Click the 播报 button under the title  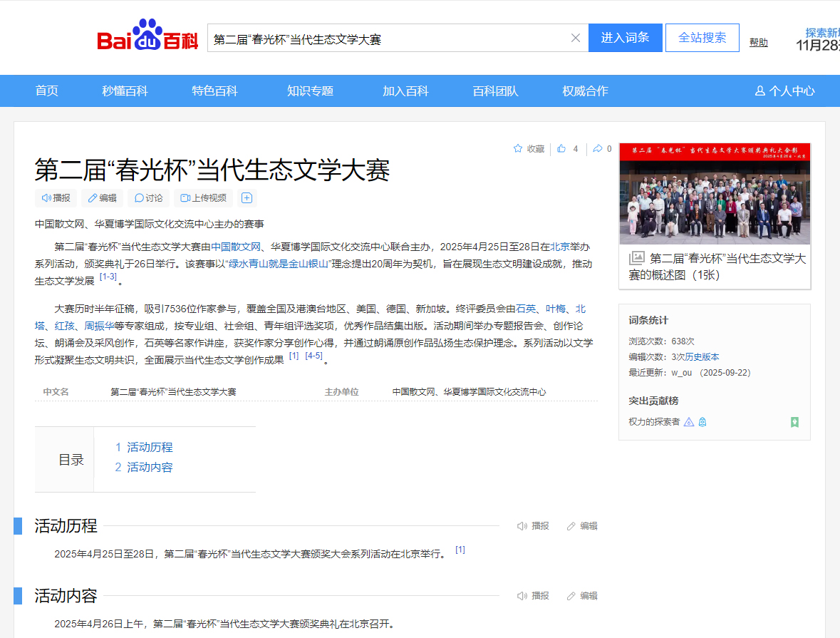56,198
